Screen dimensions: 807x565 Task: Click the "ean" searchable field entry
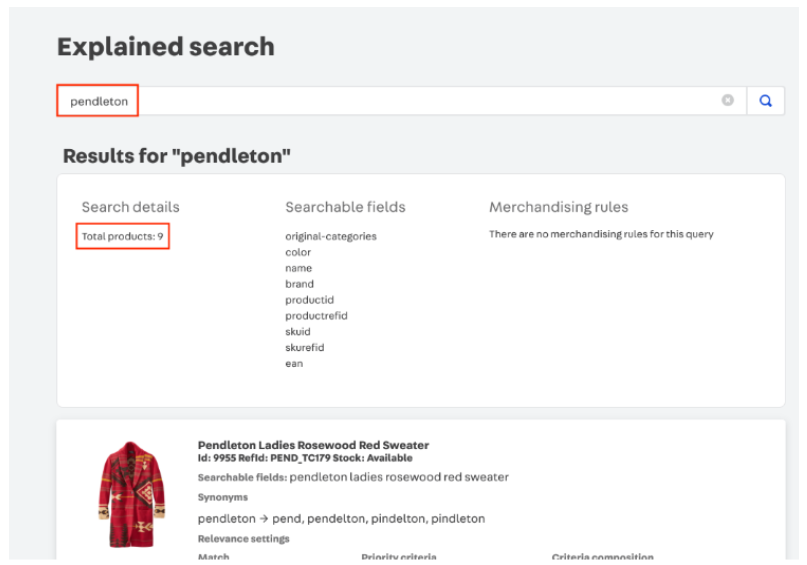coord(294,364)
